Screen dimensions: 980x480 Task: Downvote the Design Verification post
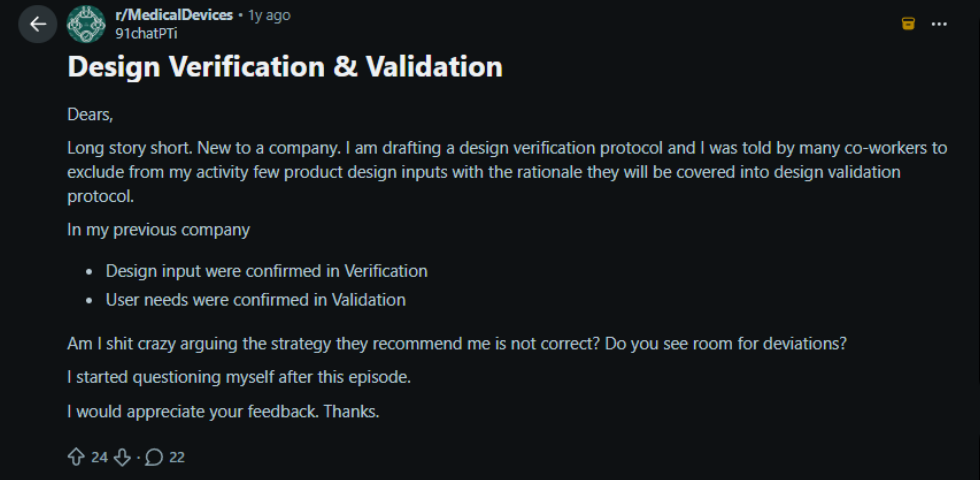point(122,457)
